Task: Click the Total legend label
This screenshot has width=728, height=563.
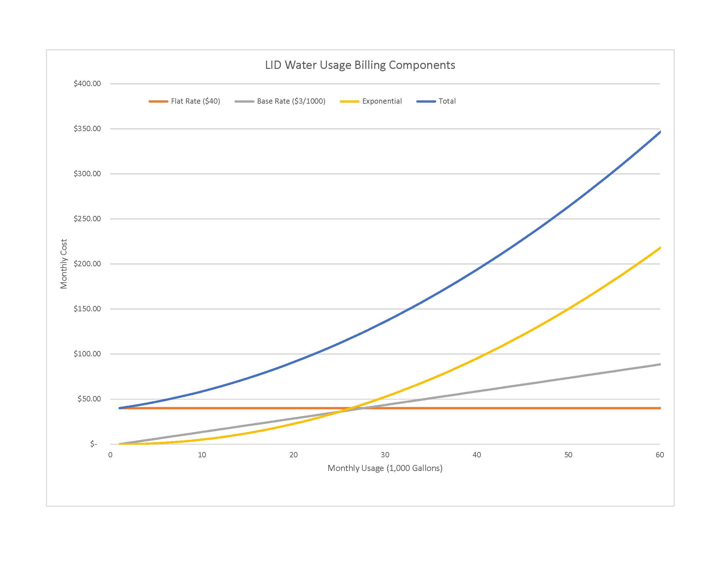Action: tap(447, 101)
